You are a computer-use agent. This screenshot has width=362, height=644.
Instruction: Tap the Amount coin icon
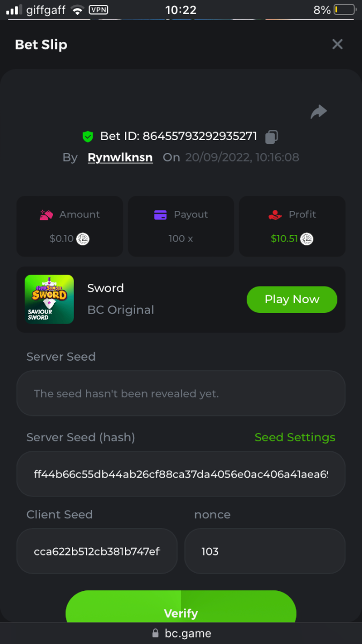coord(47,215)
